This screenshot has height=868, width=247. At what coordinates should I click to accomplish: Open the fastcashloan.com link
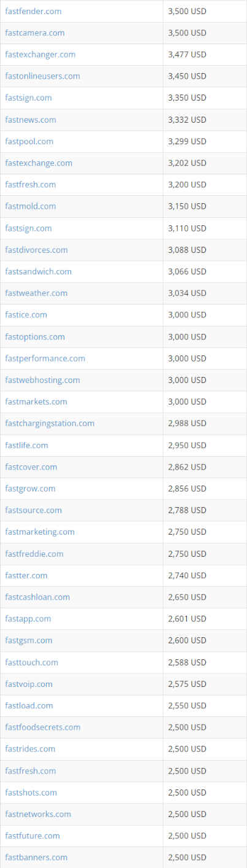(x=37, y=597)
